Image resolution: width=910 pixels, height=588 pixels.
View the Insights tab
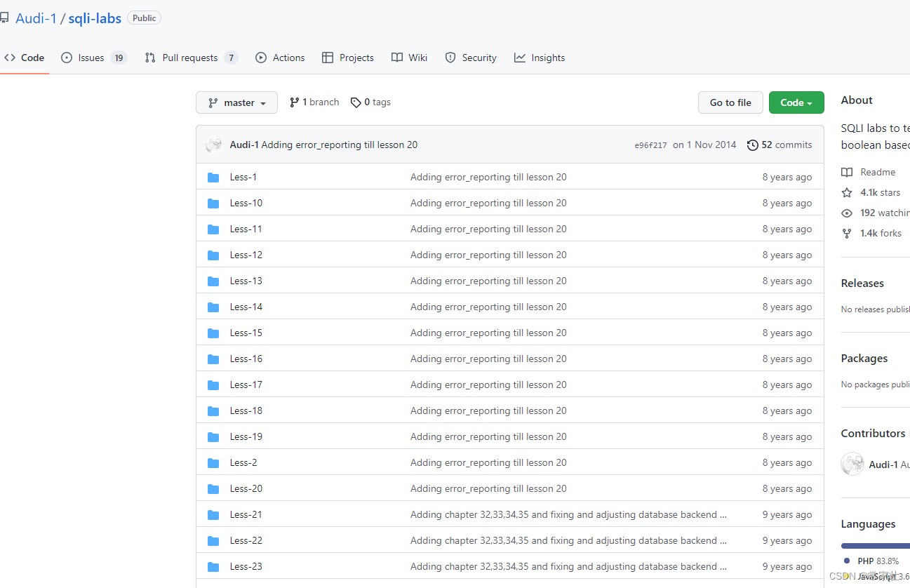point(540,58)
